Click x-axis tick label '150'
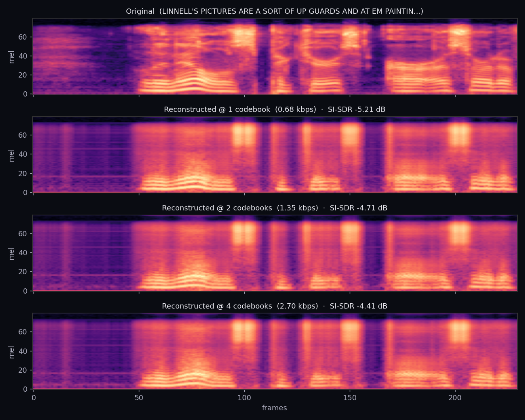The width and height of the screenshot is (525, 420). click(x=350, y=398)
